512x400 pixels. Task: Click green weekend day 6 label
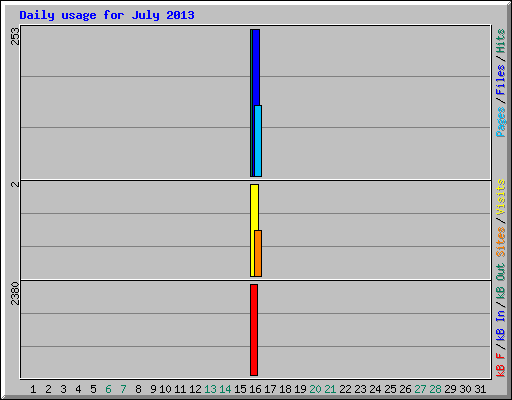point(108,389)
